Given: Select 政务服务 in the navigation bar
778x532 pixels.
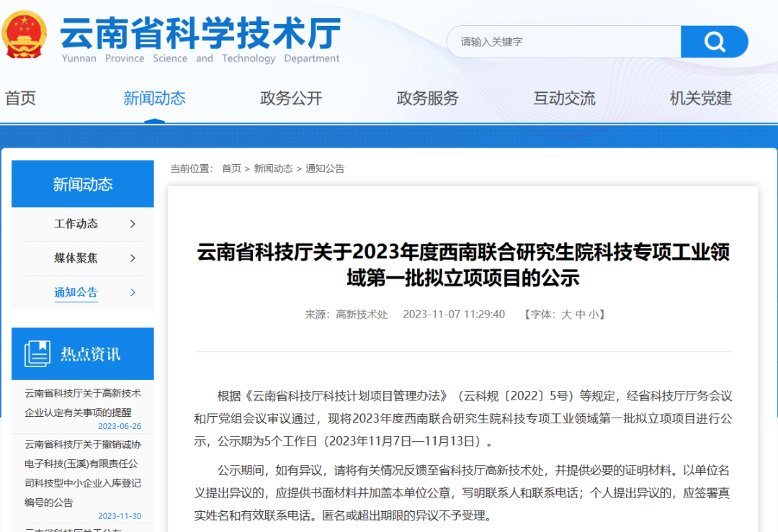Looking at the screenshot, I should click(427, 99).
